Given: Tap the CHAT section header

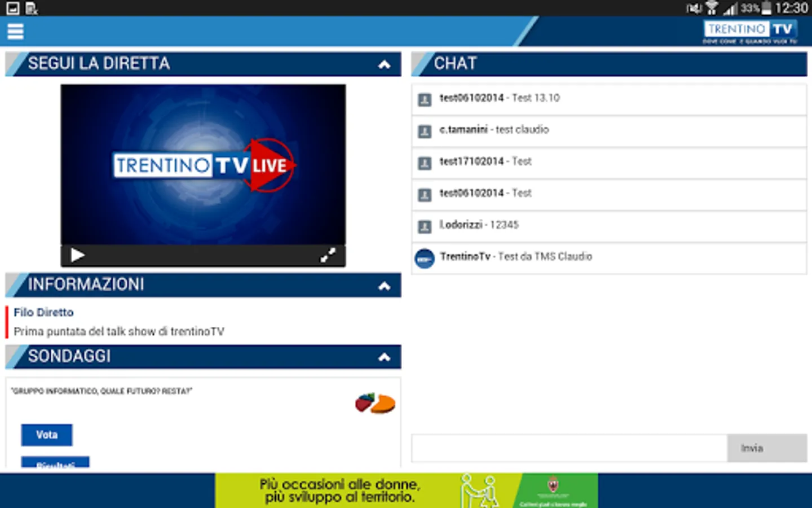Looking at the screenshot, I should (x=609, y=64).
